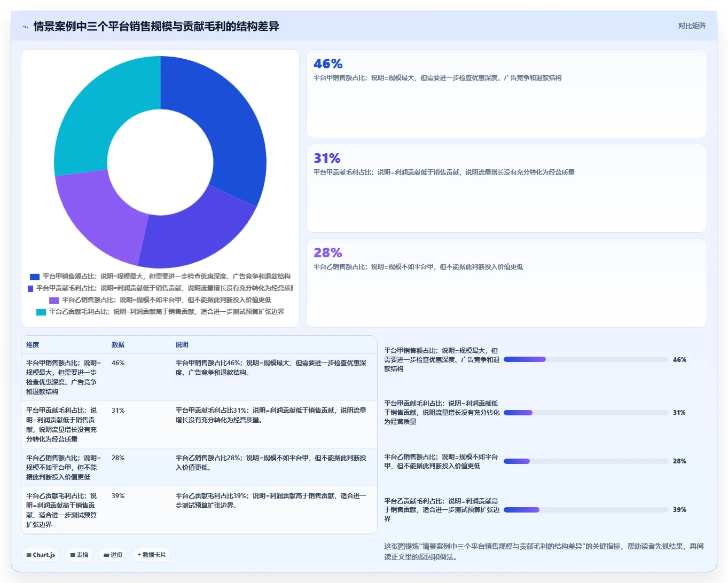Click the footer caption starting 这张图提炼
Image resolution: width=728 pixels, height=583 pixels.
[x=544, y=552]
